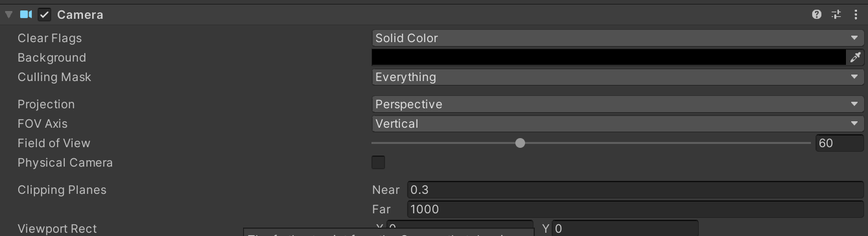Open the FOV Axis dropdown
This screenshot has height=236, width=868.
(618, 124)
